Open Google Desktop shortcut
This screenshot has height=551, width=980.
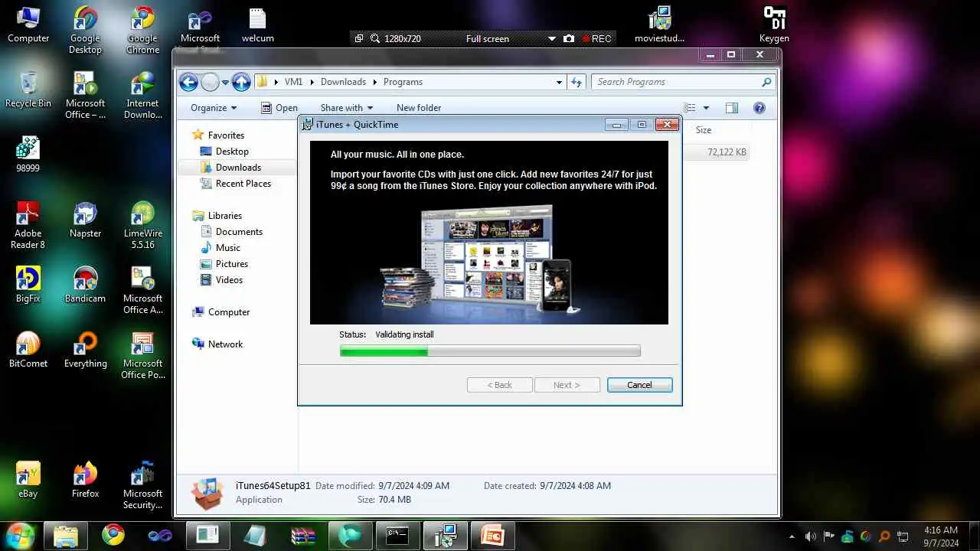point(85,31)
